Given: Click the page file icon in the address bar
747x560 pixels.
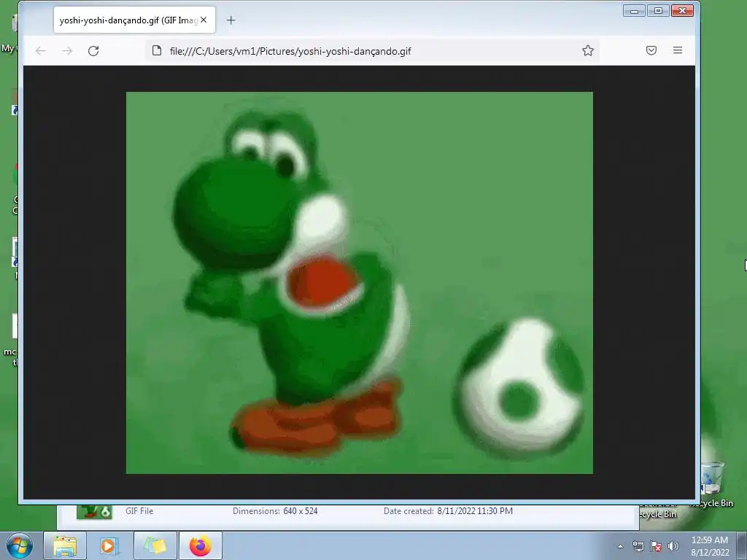Looking at the screenshot, I should 157,50.
